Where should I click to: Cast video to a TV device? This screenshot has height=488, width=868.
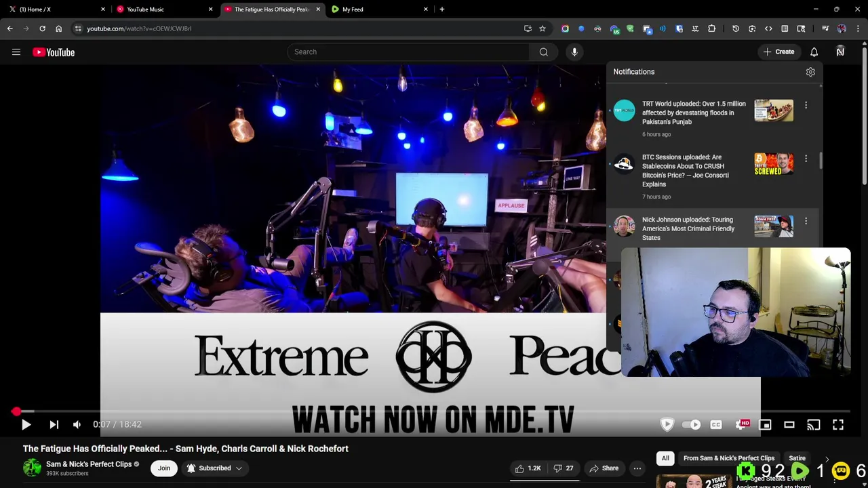(x=814, y=424)
